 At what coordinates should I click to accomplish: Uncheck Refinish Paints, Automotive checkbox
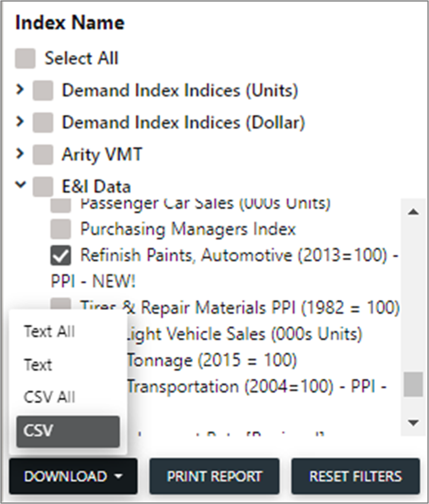click(61, 255)
